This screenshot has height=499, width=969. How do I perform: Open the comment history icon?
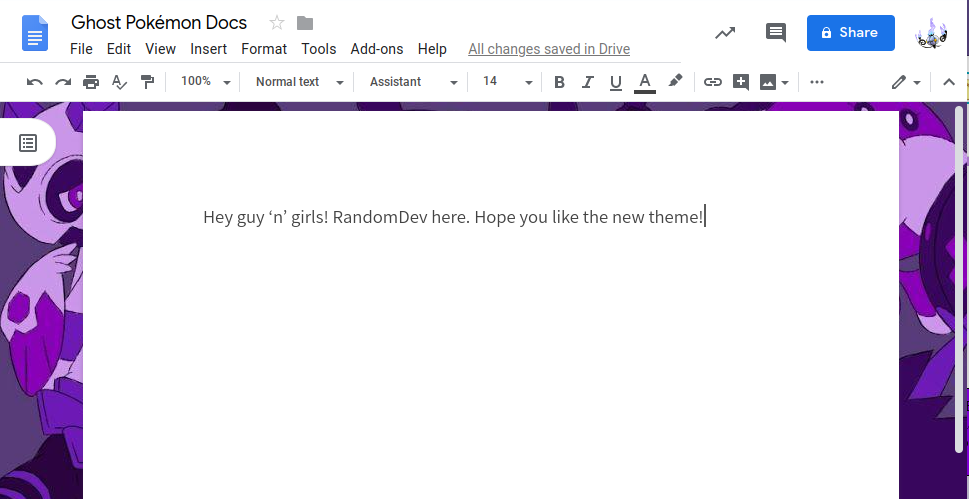[776, 33]
